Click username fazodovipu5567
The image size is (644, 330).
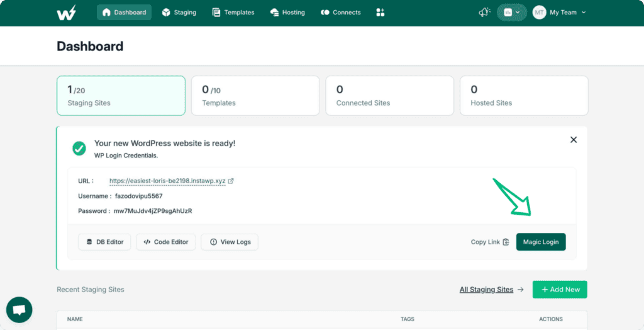139,196
